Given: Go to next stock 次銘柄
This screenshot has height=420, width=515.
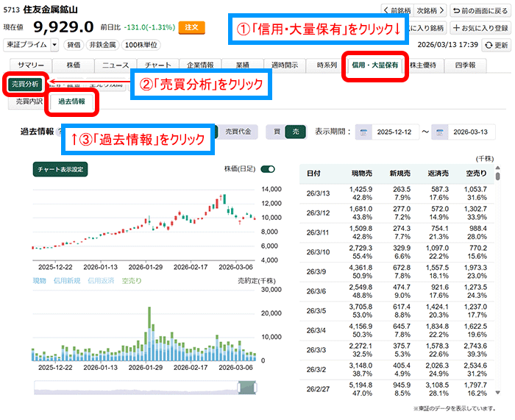Looking at the screenshot, I should pyautogui.click(x=430, y=11).
